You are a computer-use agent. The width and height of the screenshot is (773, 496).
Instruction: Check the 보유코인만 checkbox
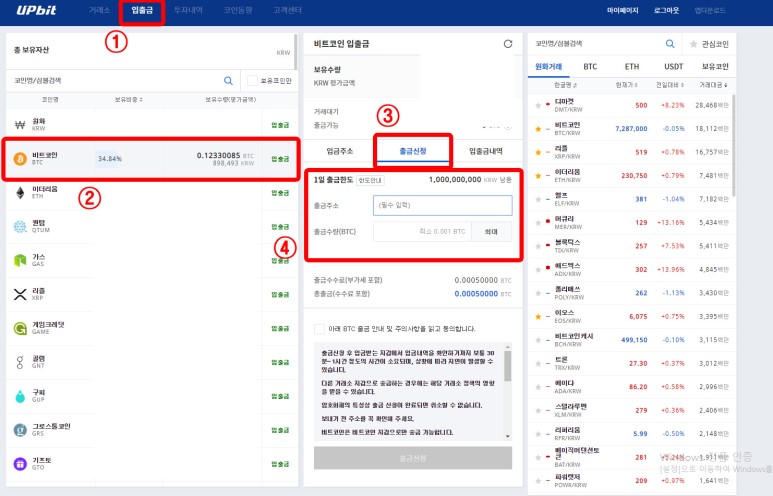[x=252, y=80]
